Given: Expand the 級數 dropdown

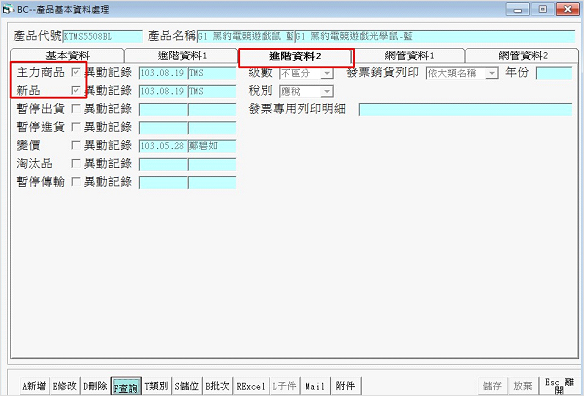Looking at the screenshot, I should [327, 73].
